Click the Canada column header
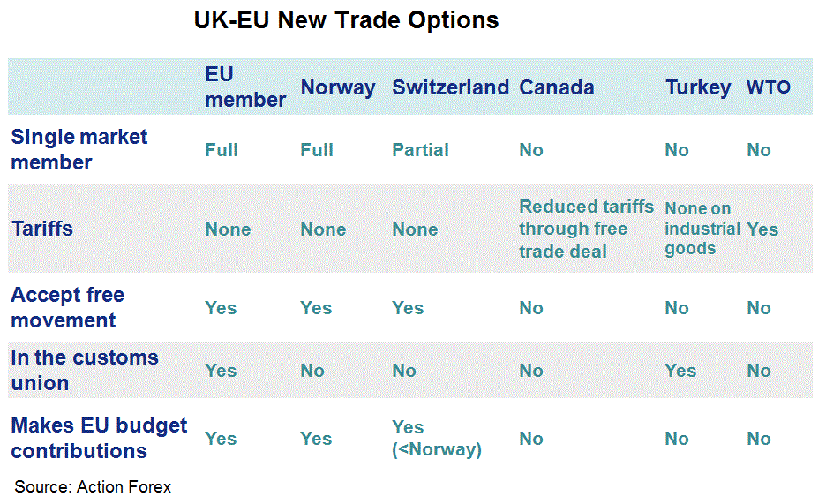 click(x=556, y=87)
